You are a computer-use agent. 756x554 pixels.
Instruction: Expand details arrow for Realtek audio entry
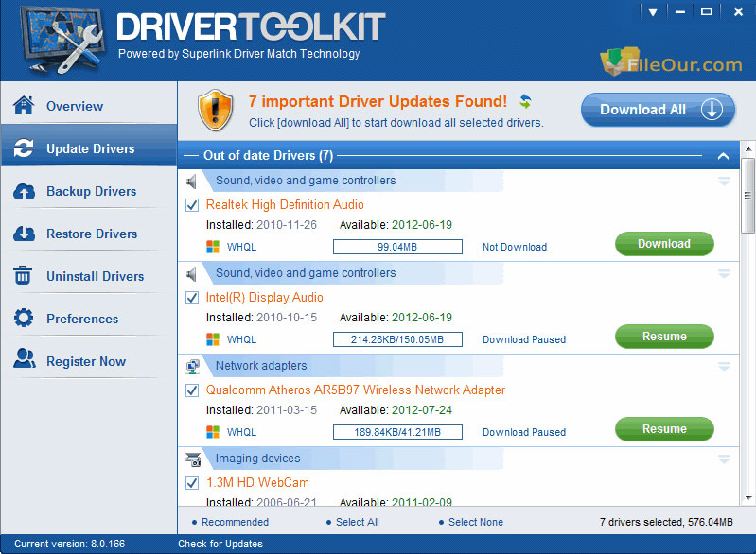coord(724,182)
